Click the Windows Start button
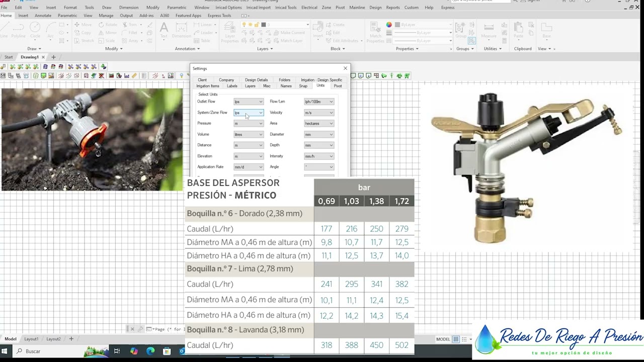 click(x=5, y=351)
